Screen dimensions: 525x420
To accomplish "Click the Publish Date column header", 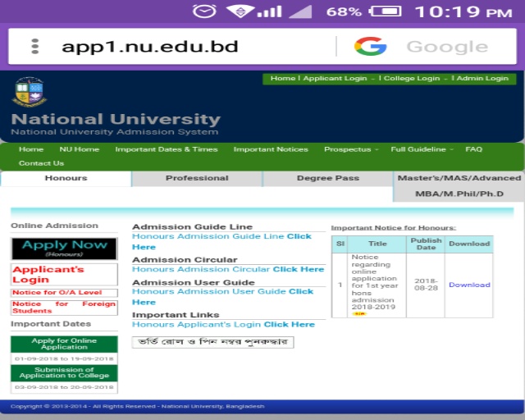I will [426, 244].
